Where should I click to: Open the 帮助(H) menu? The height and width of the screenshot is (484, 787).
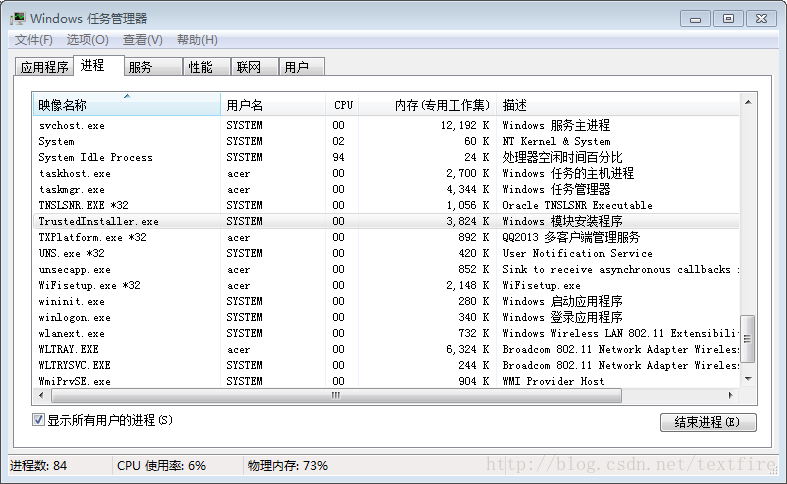tap(197, 40)
